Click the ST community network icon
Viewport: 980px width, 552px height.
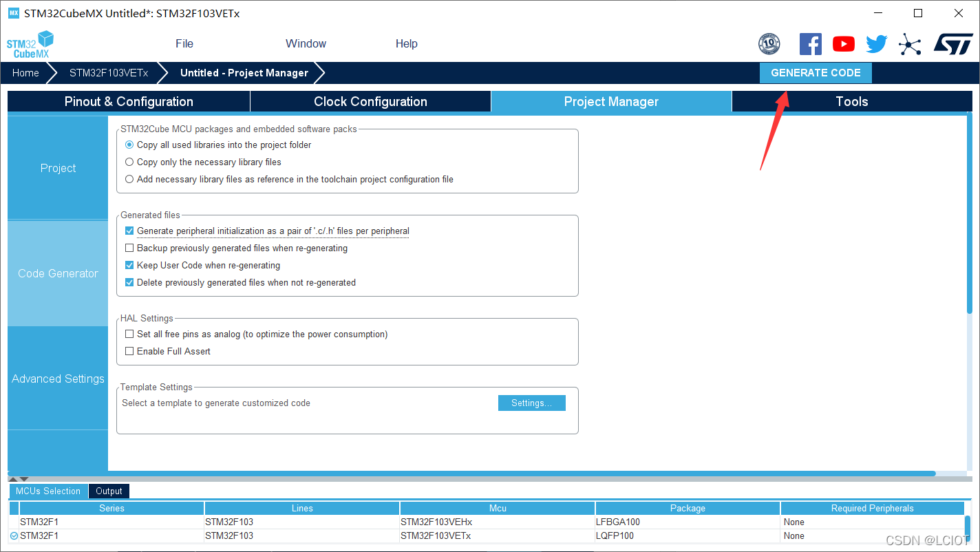click(909, 45)
